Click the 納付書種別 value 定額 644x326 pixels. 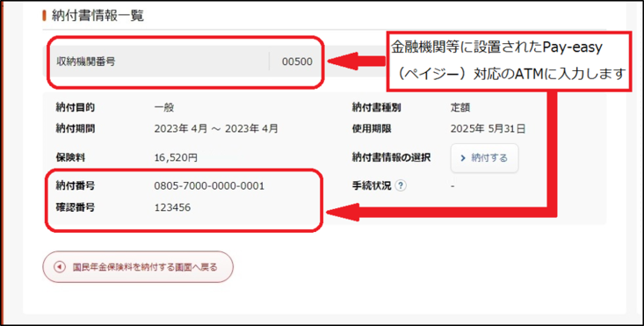pyautogui.click(x=460, y=108)
